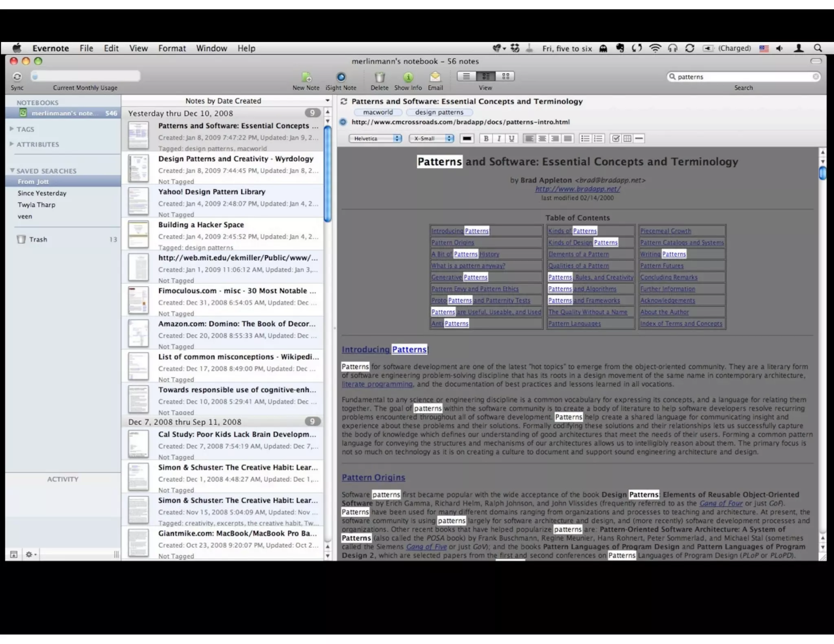
Task: Click the bradapp.net link in note
Action: pyautogui.click(x=577, y=189)
